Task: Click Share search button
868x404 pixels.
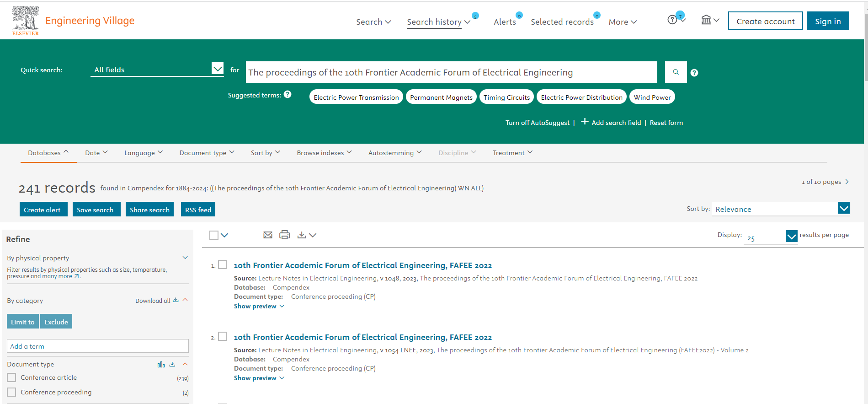Action: point(149,209)
